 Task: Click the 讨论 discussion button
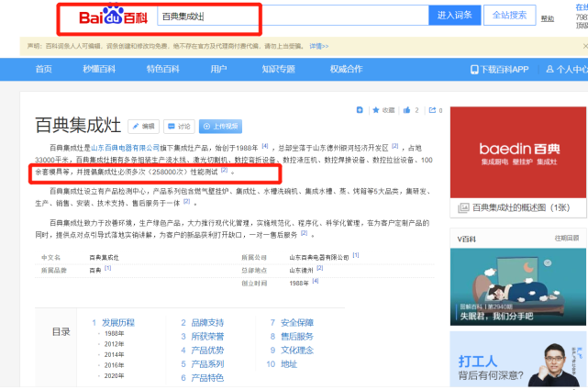[179, 127]
